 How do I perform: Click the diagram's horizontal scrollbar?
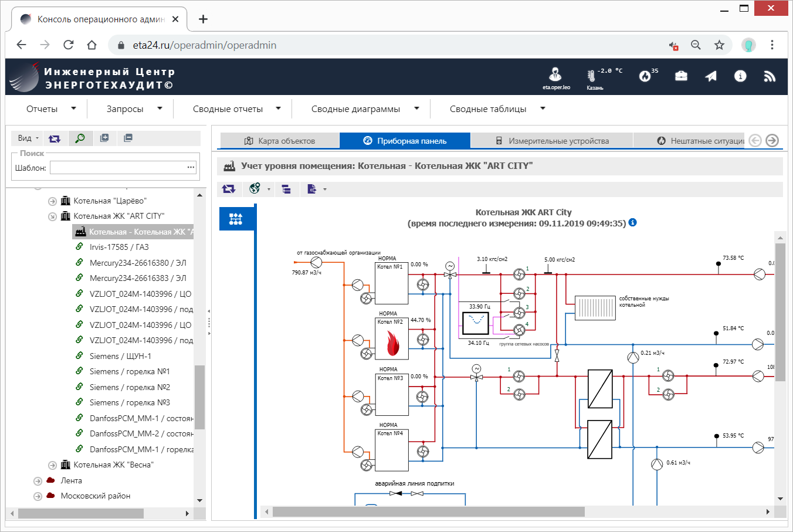[428, 512]
